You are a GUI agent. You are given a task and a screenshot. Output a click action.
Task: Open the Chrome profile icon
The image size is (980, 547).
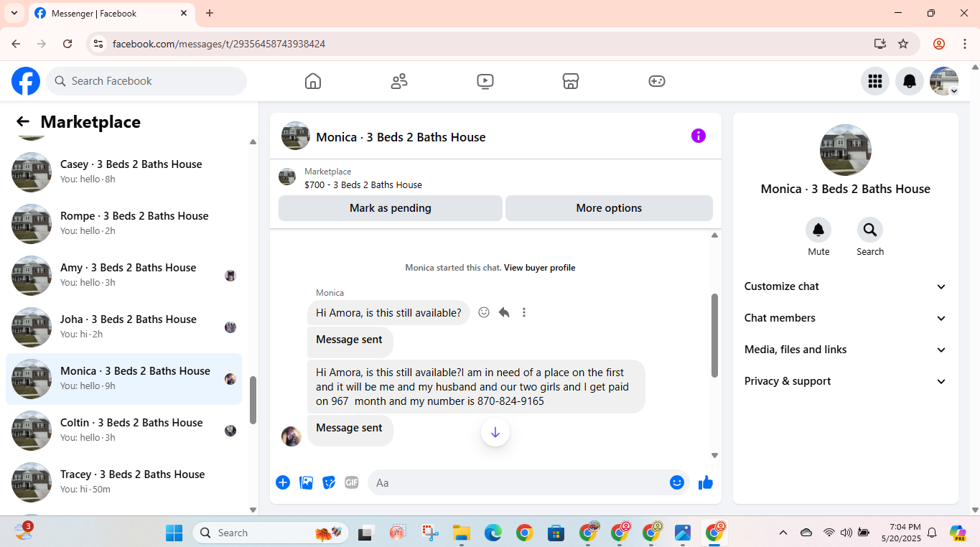(x=939, y=44)
